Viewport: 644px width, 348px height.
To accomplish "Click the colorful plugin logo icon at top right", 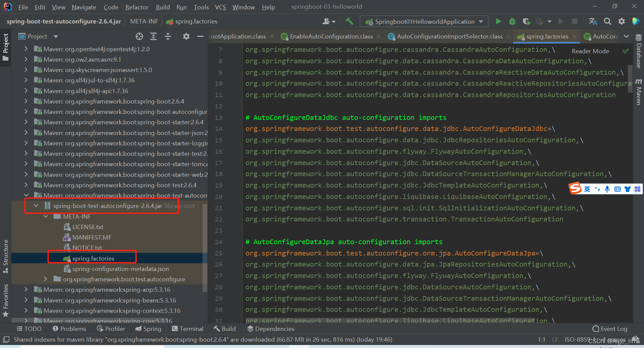I will pyautogui.click(x=636, y=21).
